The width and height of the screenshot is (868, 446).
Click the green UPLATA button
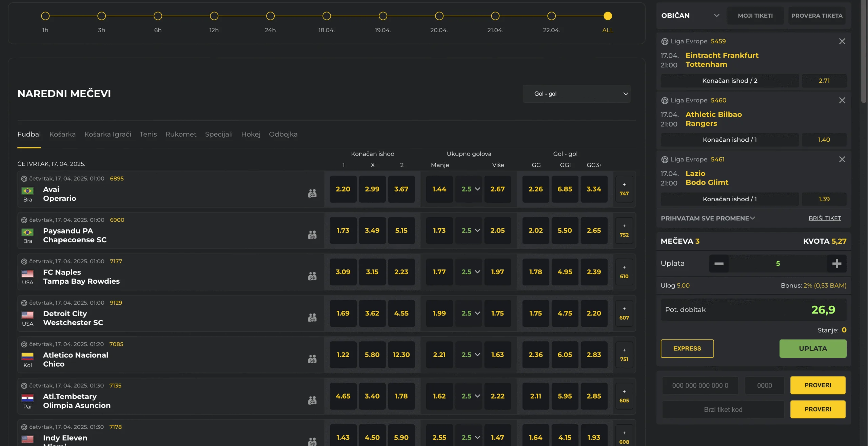point(812,348)
